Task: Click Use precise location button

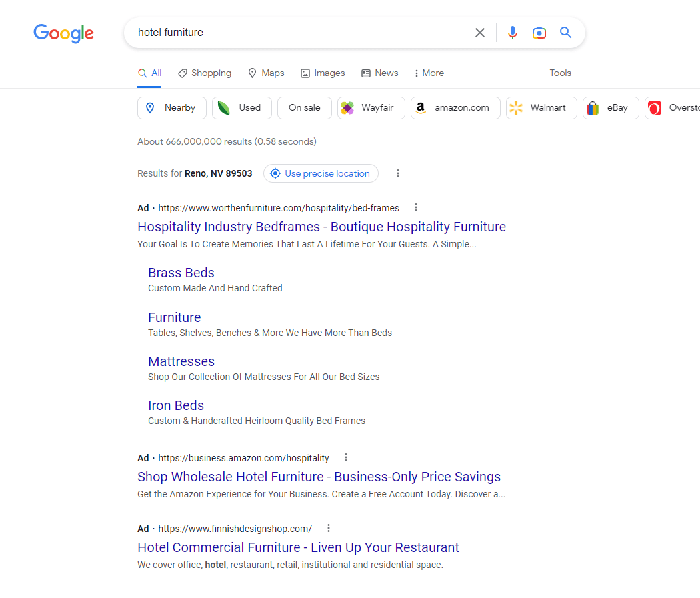Action: click(x=321, y=173)
